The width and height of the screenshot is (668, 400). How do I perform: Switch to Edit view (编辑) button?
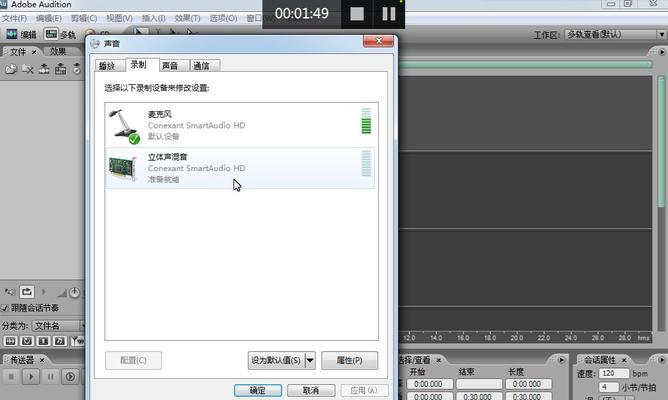(x=21, y=35)
